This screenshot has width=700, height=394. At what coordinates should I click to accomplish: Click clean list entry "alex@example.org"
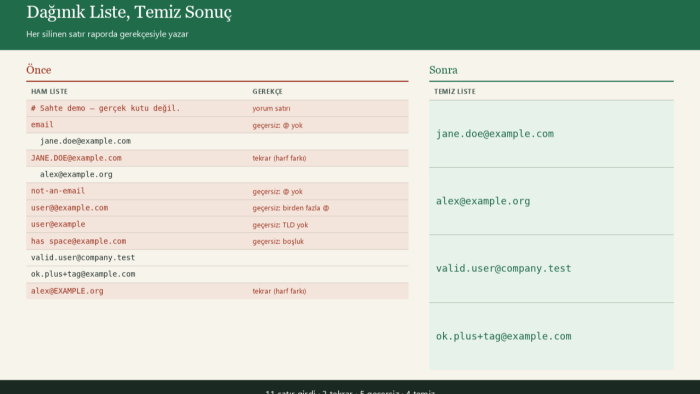coord(551,201)
